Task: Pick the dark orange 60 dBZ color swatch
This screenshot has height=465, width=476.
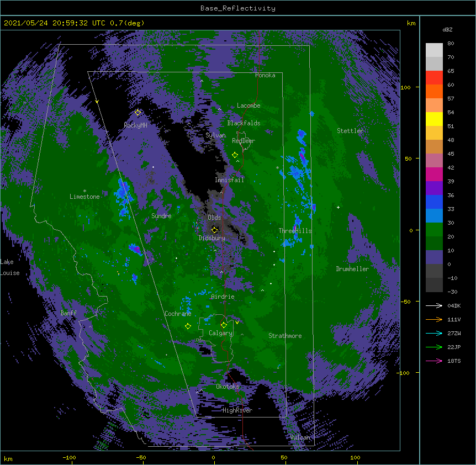Action: pyautogui.click(x=434, y=91)
